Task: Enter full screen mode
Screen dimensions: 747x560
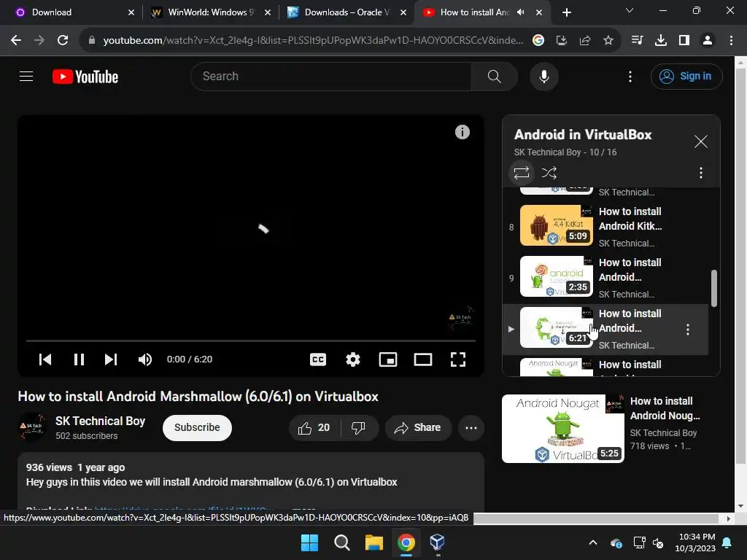Action: (x=458, y=359)
